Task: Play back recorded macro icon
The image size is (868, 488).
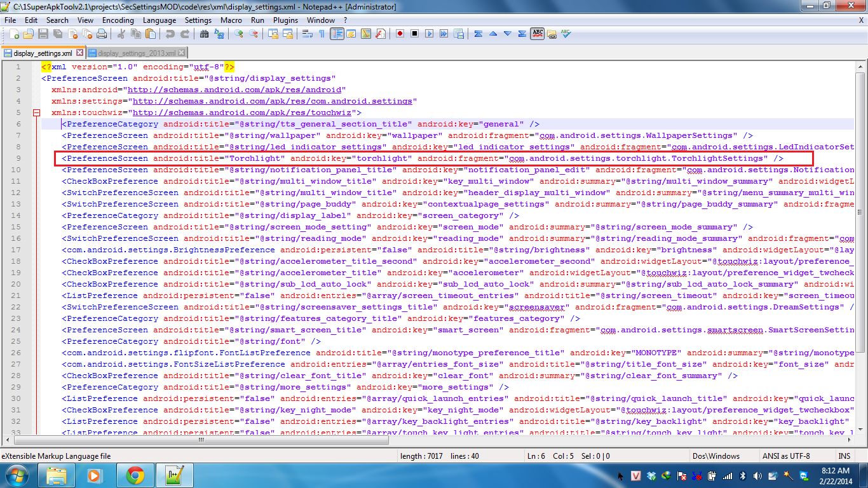Action: tap(429, 34)
